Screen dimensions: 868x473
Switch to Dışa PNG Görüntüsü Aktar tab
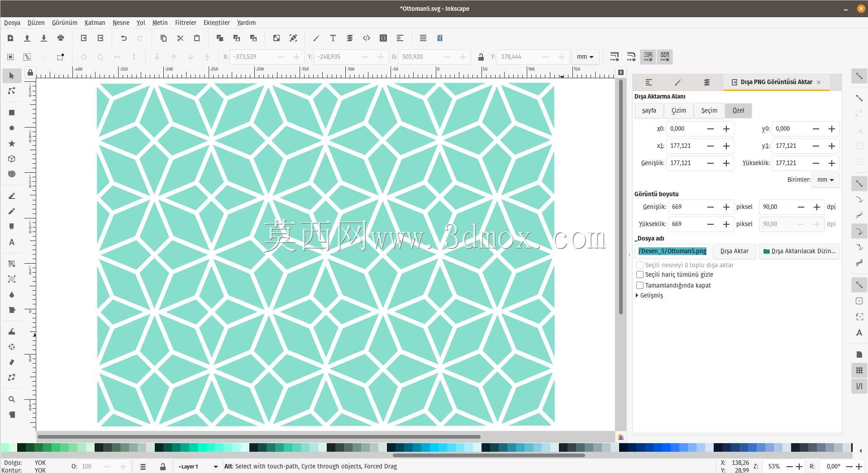coord(776,82)
